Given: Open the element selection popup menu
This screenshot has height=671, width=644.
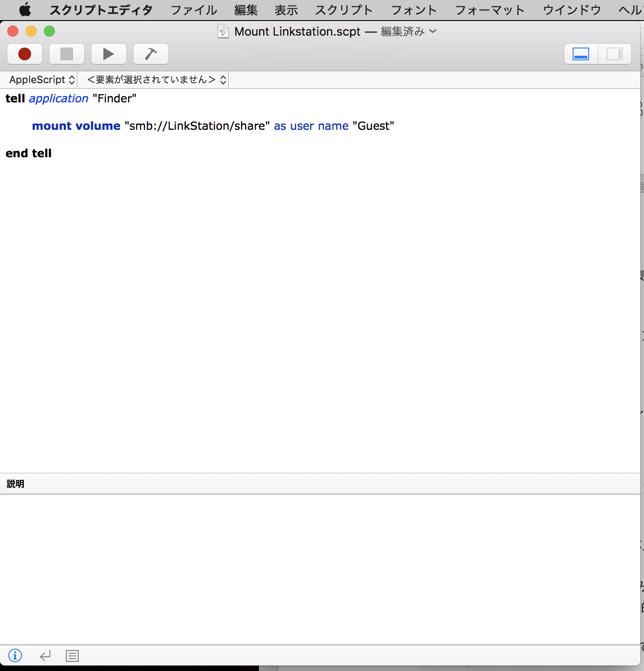Looking at the screenshot, I should [156, 80].
